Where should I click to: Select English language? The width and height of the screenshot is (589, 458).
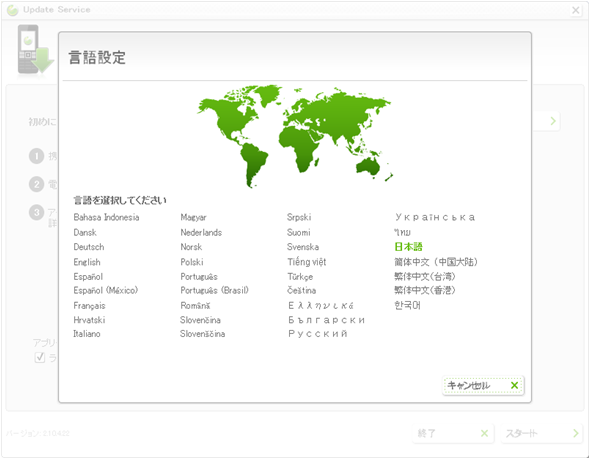pyautogui.click(x=87, y=262)
